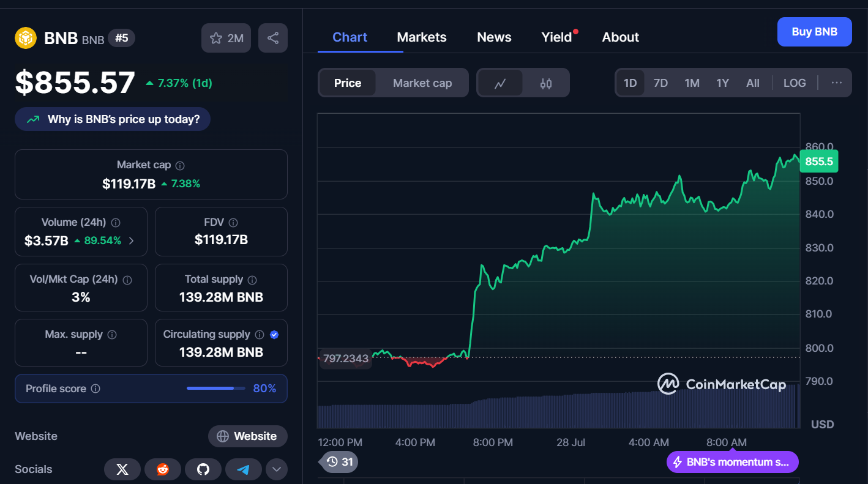
Task: Click the trend icon in price-up question pill
Action: pos(33,119)
